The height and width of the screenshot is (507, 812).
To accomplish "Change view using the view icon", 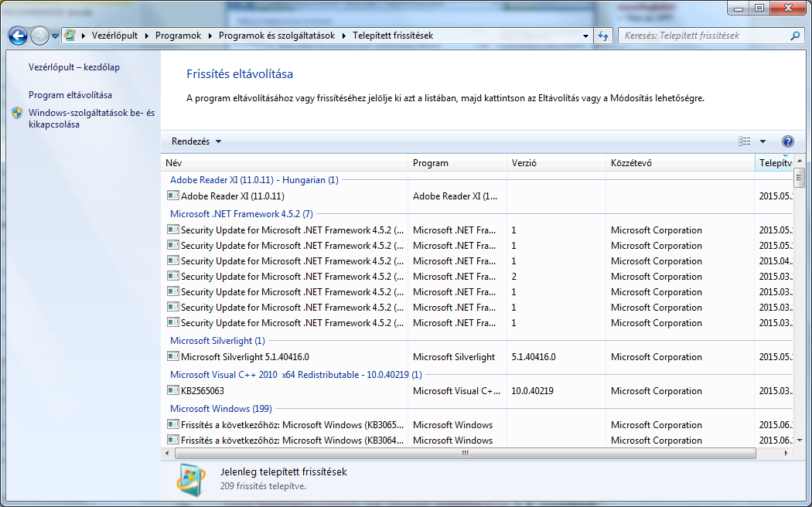I will tap(745, 141).
